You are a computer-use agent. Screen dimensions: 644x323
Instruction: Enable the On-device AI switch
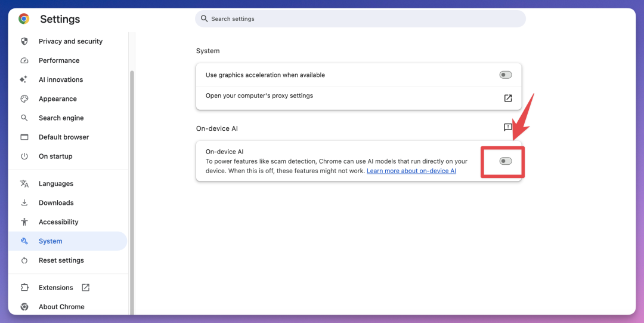point(506,161)
